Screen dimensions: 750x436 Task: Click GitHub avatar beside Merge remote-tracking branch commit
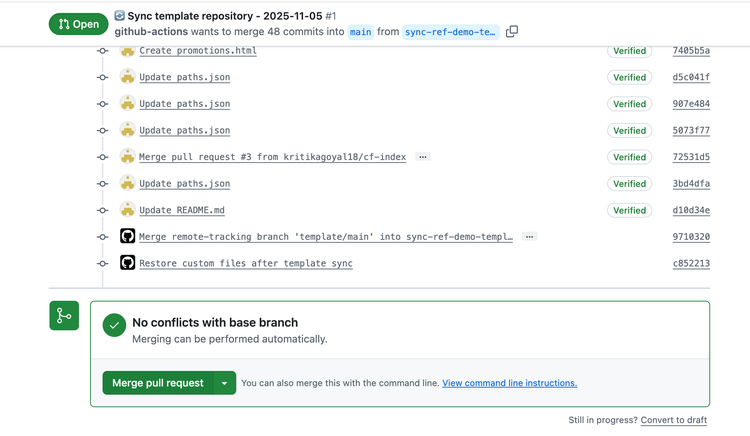coord(127,237)
